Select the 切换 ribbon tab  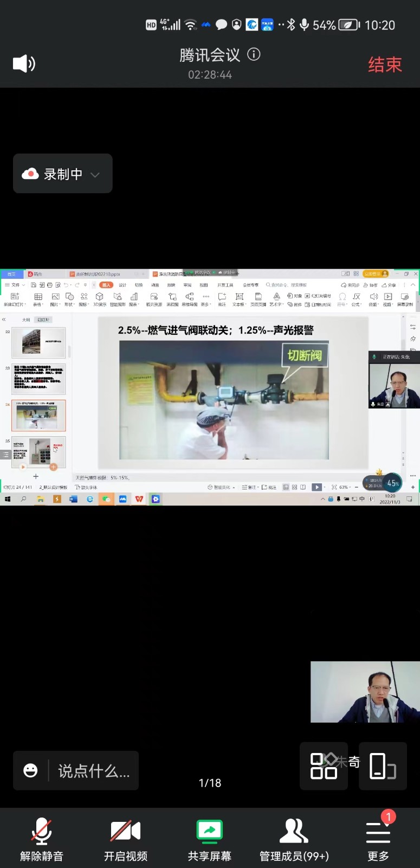139,285
